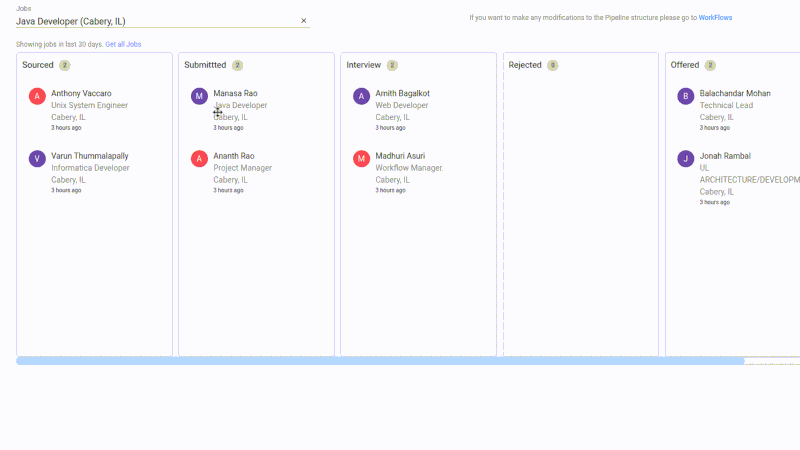Viewport: 800px width, 450px height.
Task: Click Manasa Rao's avatar icon
Action: [x=199, y=96]
